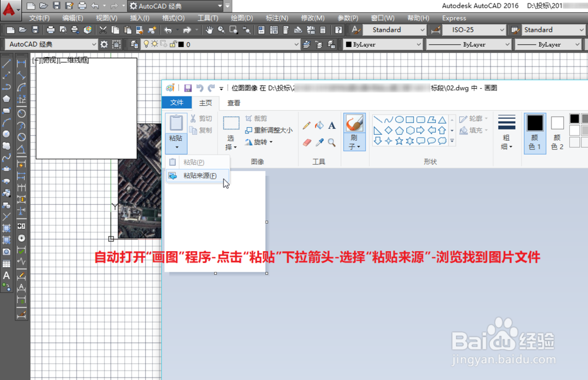Click the AutoCAD cut scissors icon
This screenshot has width=588, height=380.
coord(103,30)
